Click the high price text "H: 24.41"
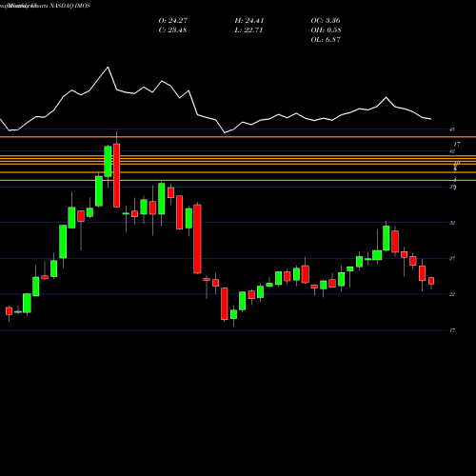476x476 pixels. (x=249, y=21)
